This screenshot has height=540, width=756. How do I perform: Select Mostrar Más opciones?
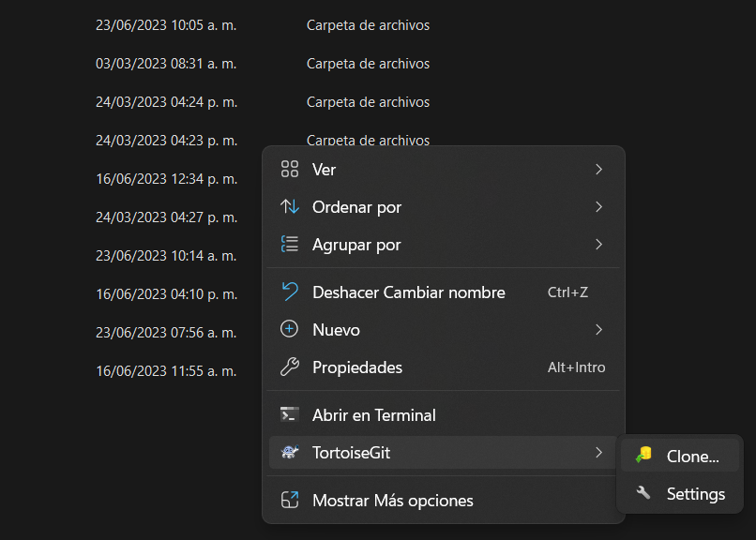coord(392,501)
